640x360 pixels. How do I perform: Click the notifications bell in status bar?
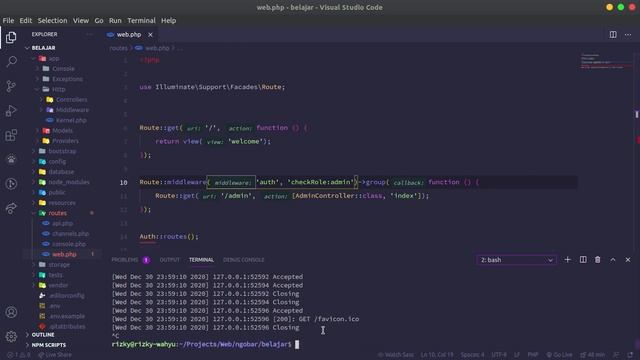631,355
